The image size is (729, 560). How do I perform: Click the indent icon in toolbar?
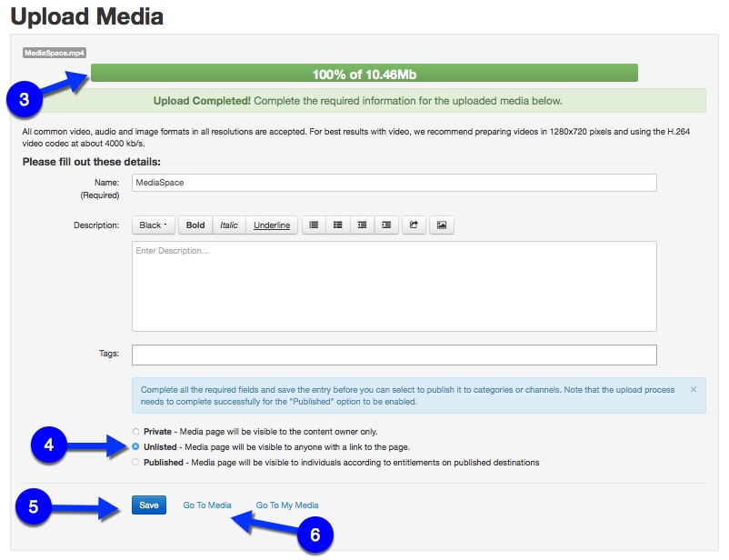[386, 225]
